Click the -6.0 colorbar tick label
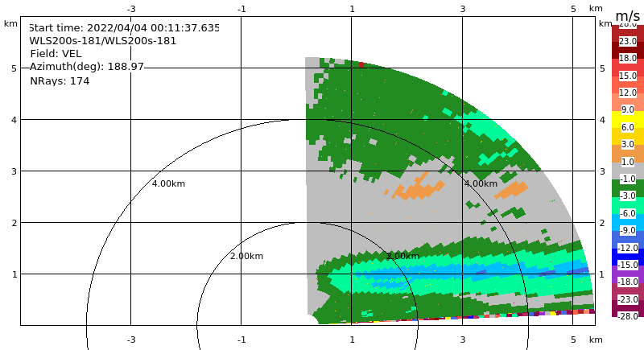 point(628,213)
